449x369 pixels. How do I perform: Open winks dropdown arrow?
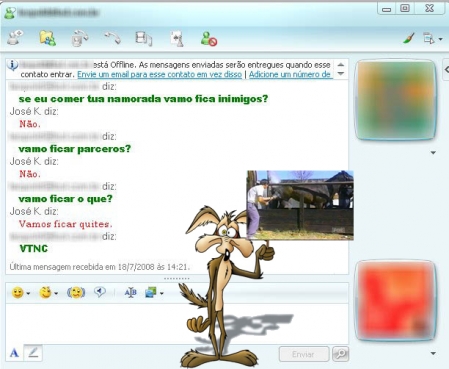point(56,293)
